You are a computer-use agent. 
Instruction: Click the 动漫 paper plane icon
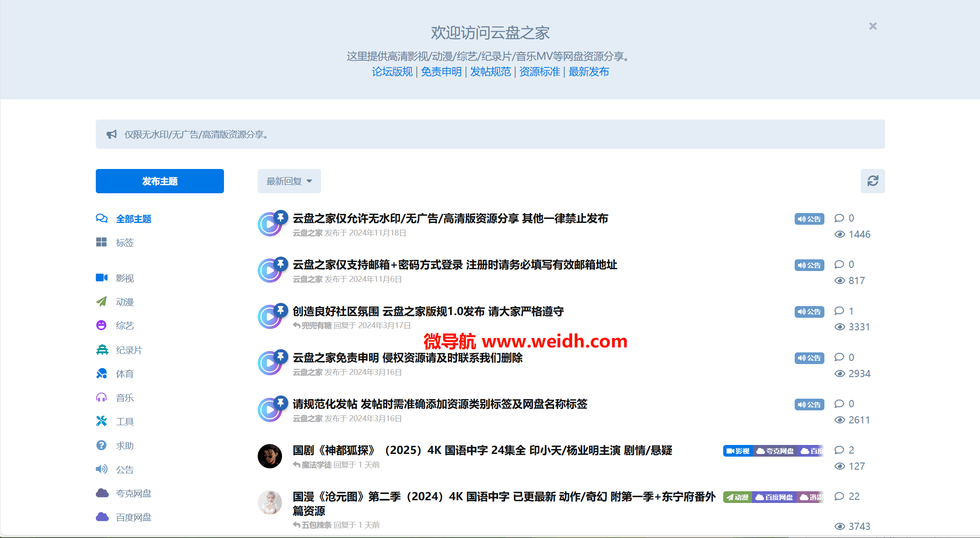pos(102,302)
